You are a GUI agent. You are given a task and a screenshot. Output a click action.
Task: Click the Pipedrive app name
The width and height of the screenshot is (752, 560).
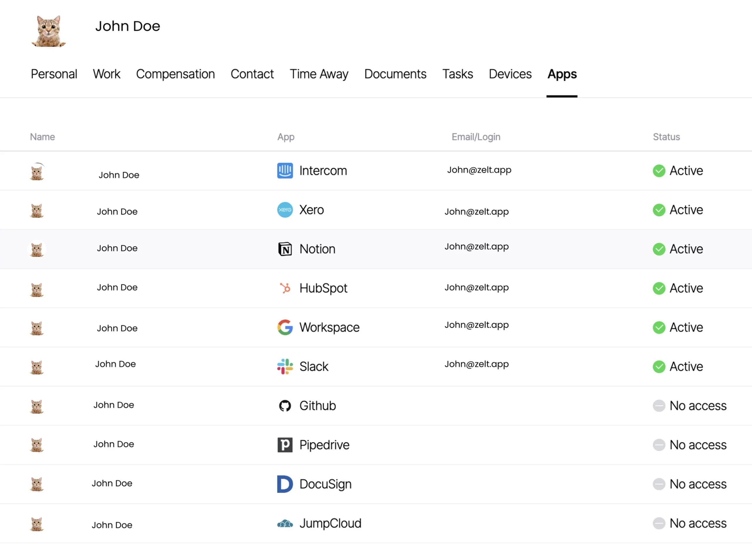[324, 445]
